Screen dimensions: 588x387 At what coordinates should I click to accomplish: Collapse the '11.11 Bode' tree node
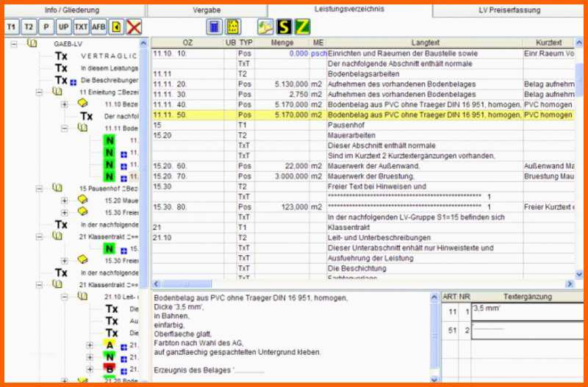pos(65,129)
